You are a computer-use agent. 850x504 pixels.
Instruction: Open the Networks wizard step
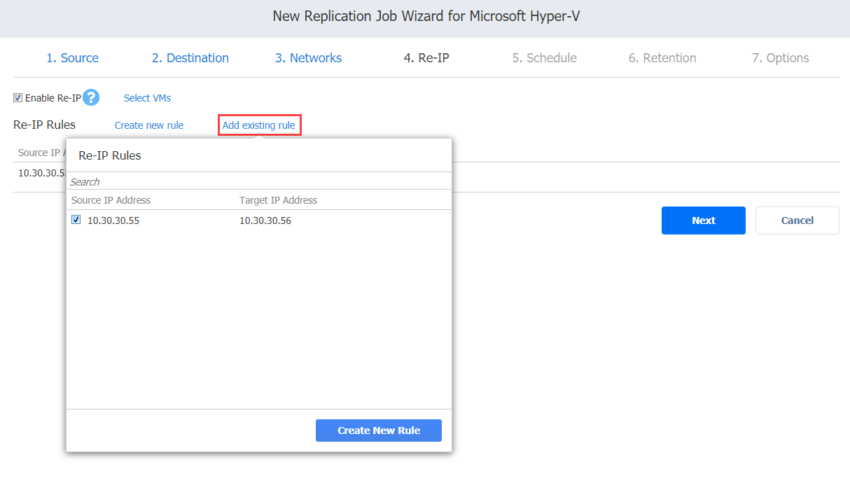click(308, 58)
